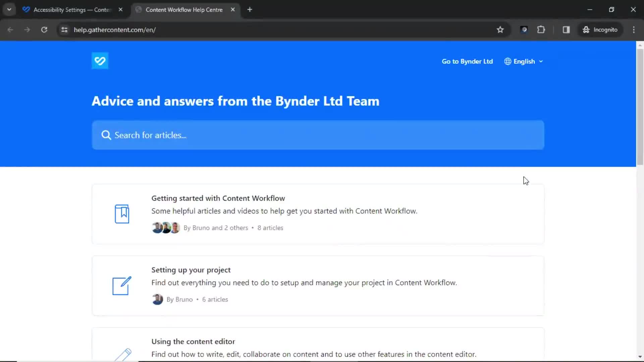Toggle browser extensions visibility
644x362 pixels.
541,29
